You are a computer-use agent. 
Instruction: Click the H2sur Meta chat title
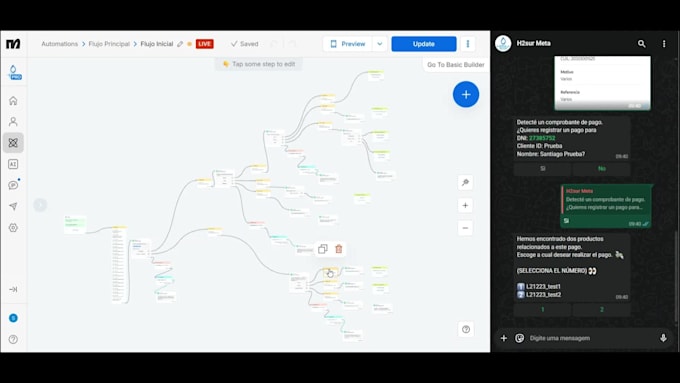click(533, 43)
